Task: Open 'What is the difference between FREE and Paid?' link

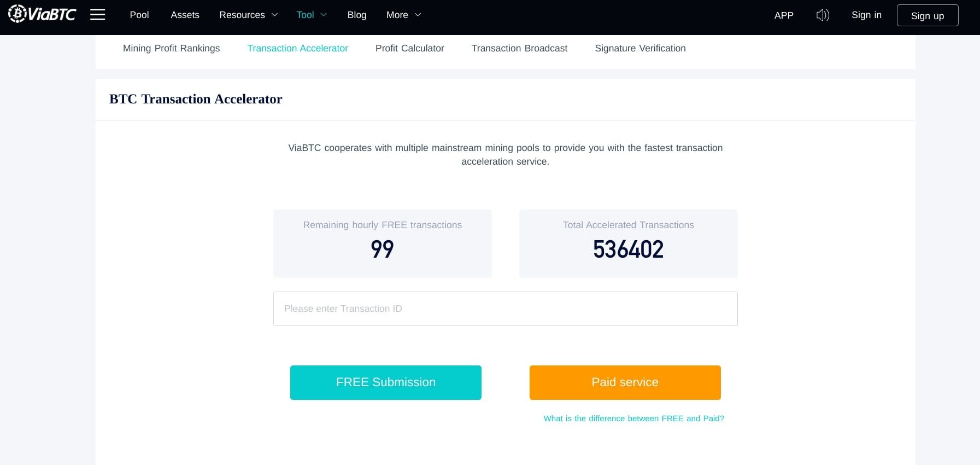Action: tap(634, 419)
